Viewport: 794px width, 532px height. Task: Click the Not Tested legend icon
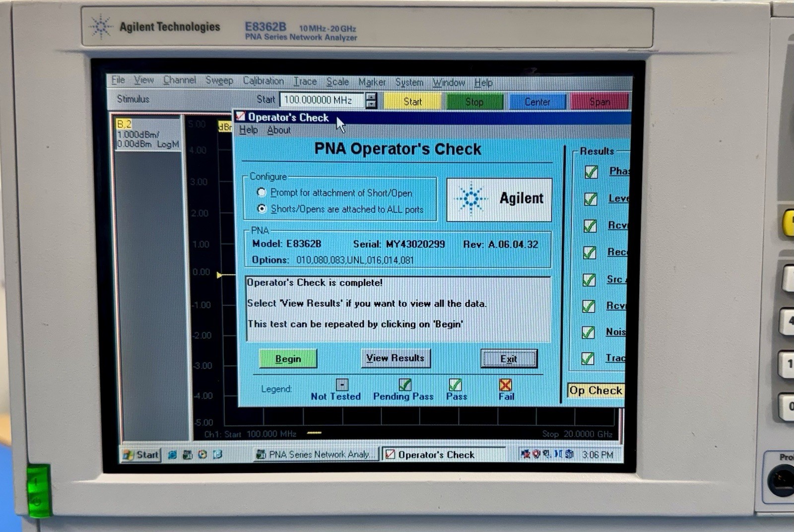pos(342,385)
